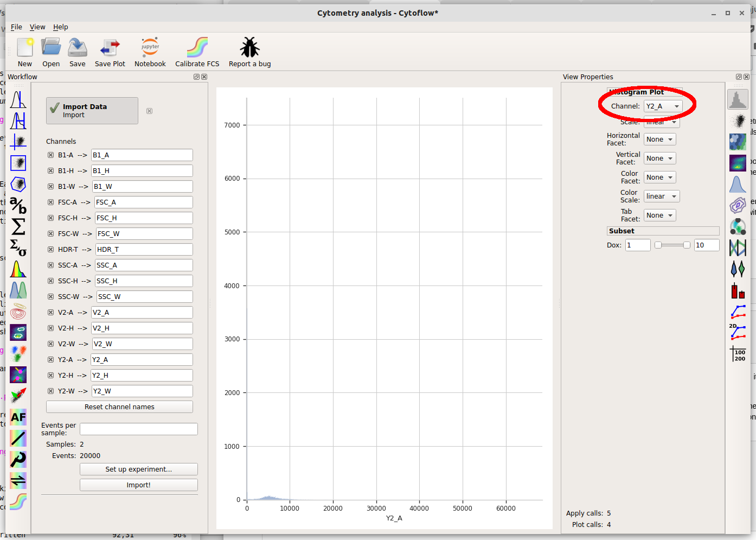Expand the Horizontal Facet dropdown
Screen dimensions: 756x540
coord(659,139)
